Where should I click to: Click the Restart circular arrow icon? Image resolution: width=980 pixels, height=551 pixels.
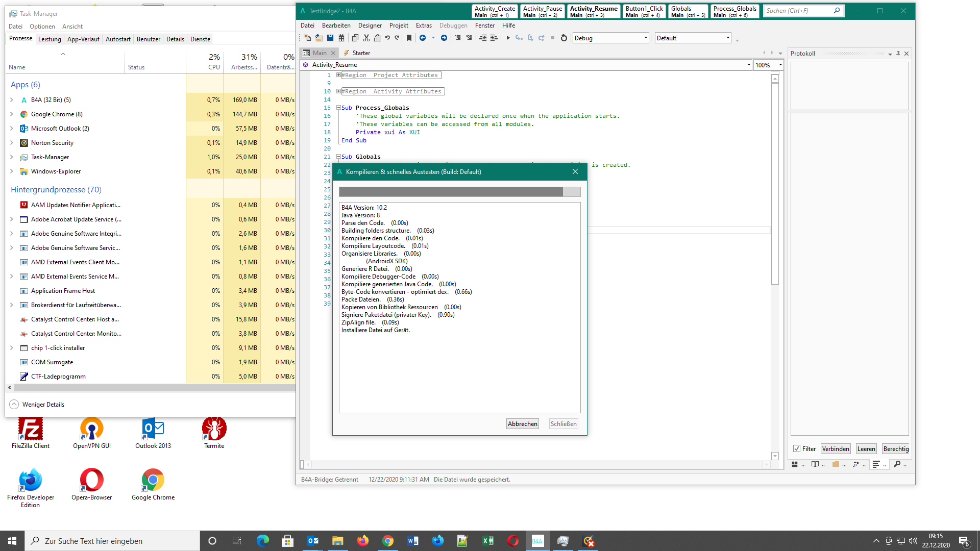tap(563, 38)
